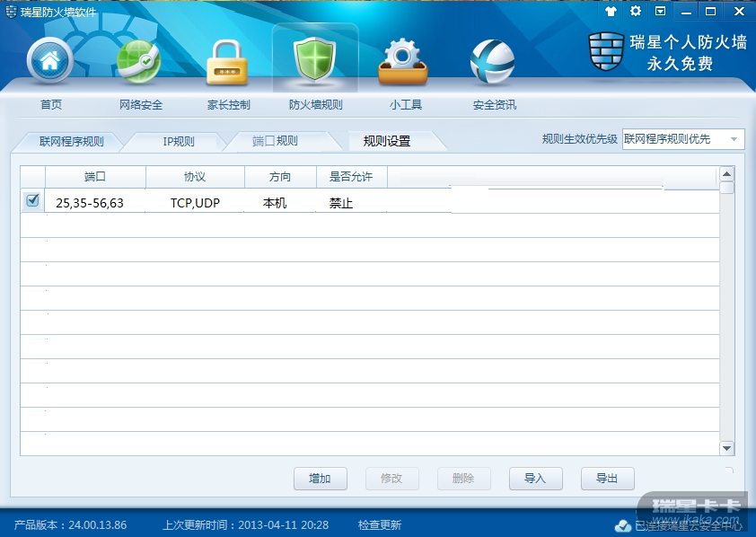Uncheck the rule 25,35-56,63 checkbox
The width and height of the screenshot is (756, 537).
[x=33, y=199]
